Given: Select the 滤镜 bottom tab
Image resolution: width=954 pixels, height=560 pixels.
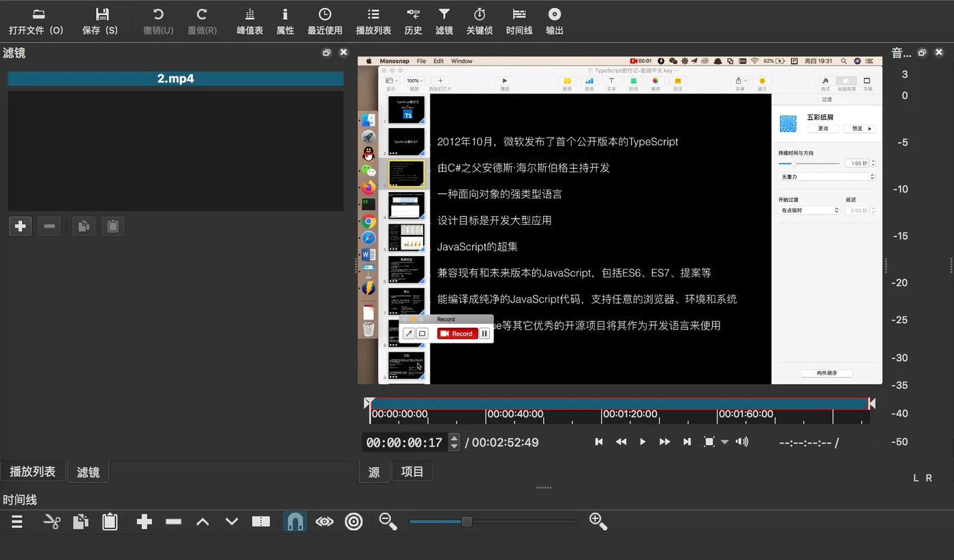Looking at the screenshot, I should point(89,471).
